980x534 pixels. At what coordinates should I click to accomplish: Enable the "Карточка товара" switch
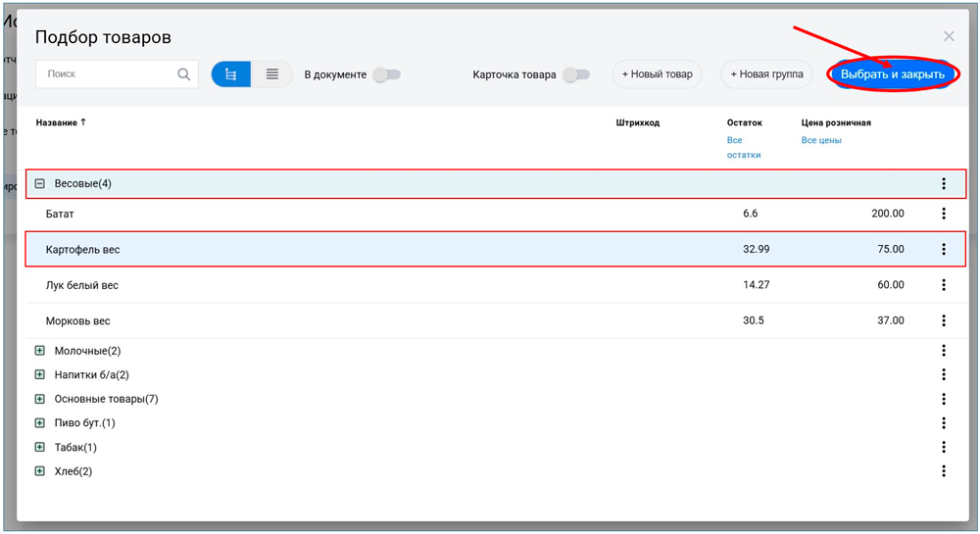click(576, 74)
